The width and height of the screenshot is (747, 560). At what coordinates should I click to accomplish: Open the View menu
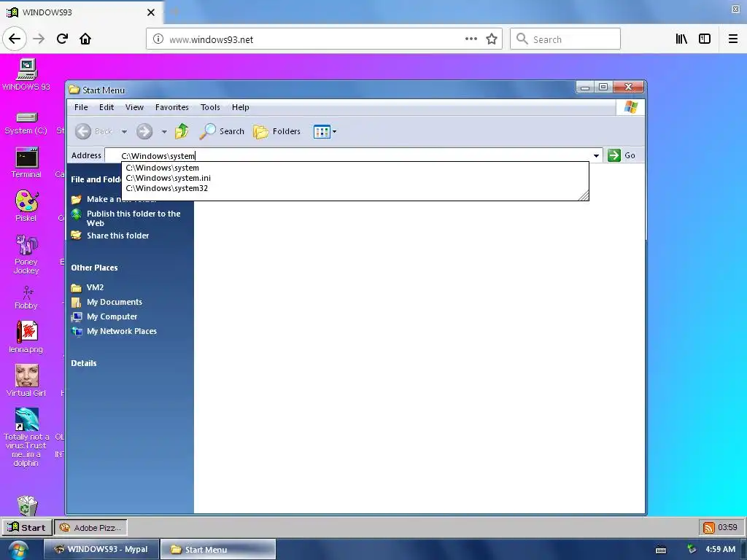coord(134,107)
